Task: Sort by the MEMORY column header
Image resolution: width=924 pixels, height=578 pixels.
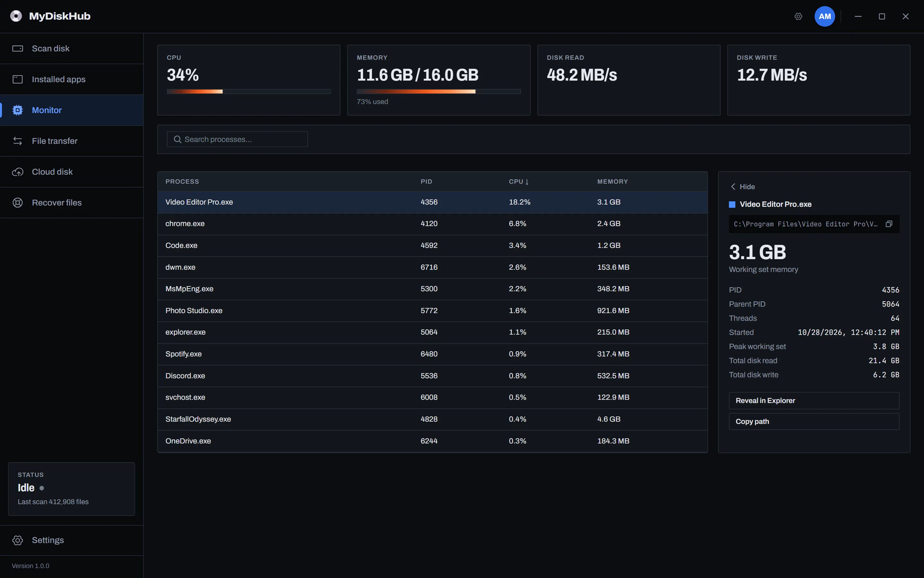Action: click(x=612, y=181)
